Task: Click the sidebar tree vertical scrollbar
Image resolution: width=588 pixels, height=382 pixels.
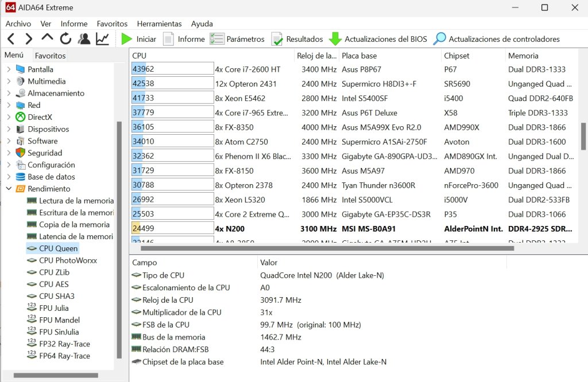Action: pyautogui.click(x=119, y=240)
